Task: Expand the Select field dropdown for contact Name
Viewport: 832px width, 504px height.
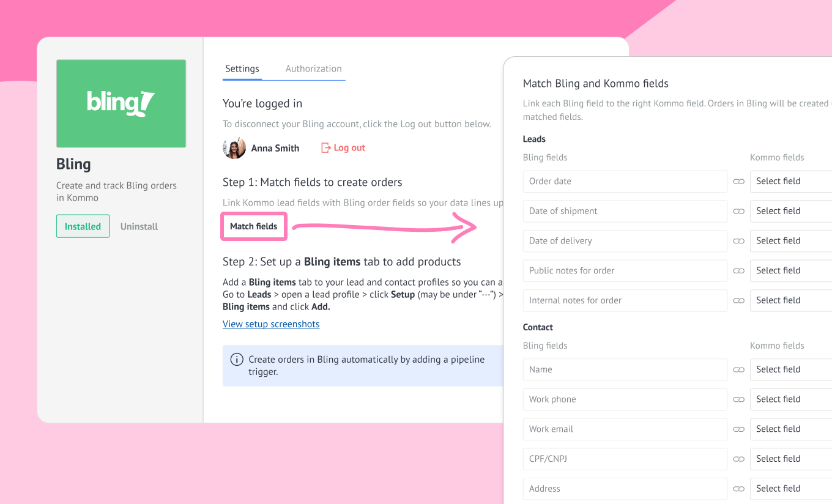Action: click(x=790, y=369)
